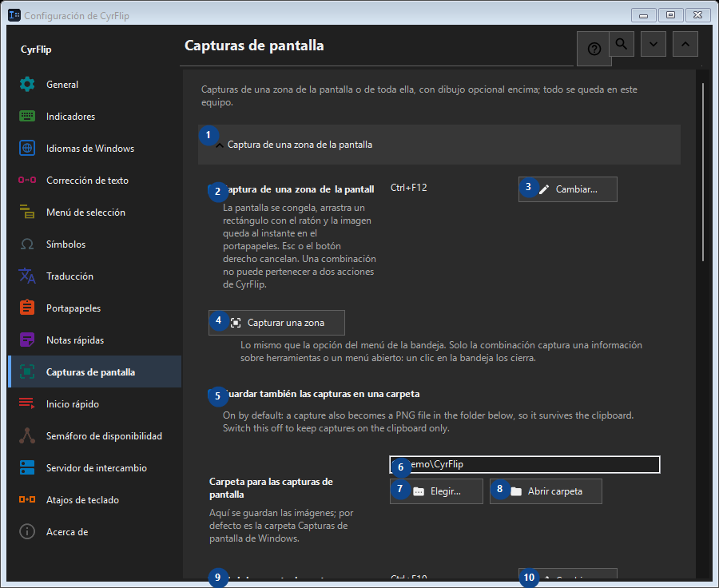
Task: Click the Portapapeles clipboard icon
Action: point(27,308)
